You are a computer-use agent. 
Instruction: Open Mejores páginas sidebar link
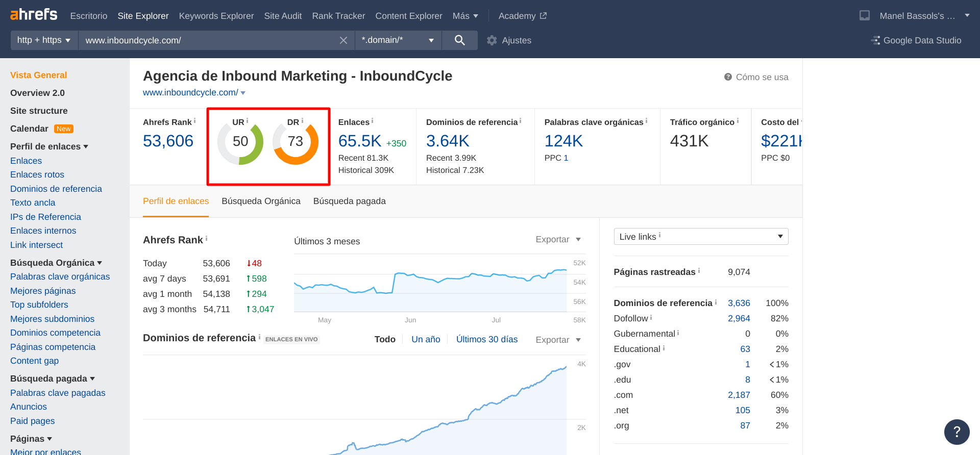43,291
